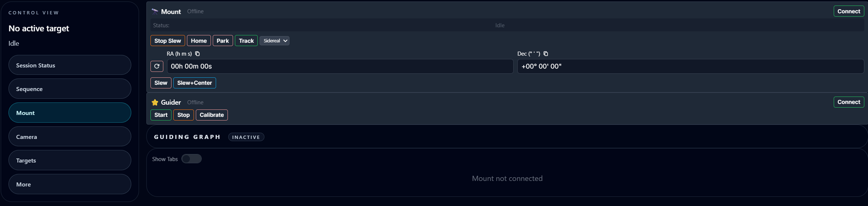
Task: Go to the Targets view
Action: pyautogui.click(x=70, y=160)
